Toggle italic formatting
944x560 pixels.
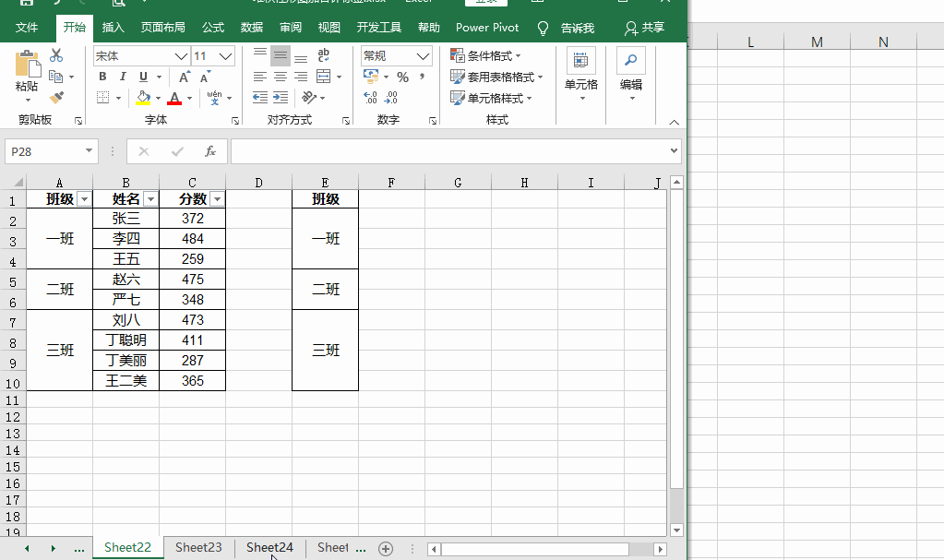123,77
